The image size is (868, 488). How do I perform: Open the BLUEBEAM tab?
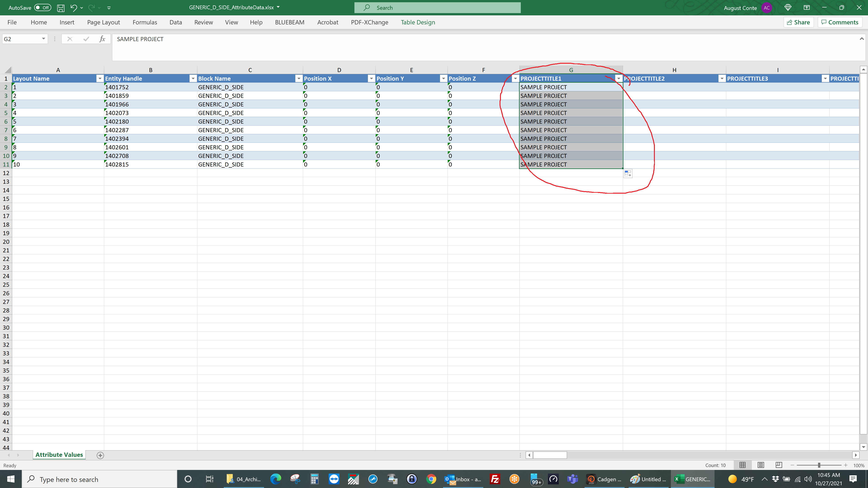coord(289,22)
